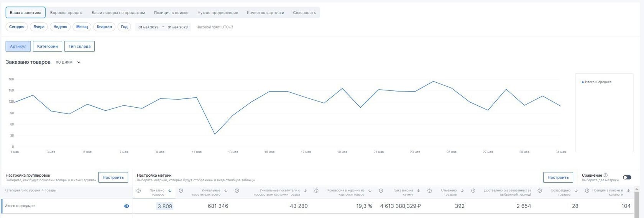Select the 'Квартал' period button
The height and width of the screenshot is (218, 644).
click(104, 27)
